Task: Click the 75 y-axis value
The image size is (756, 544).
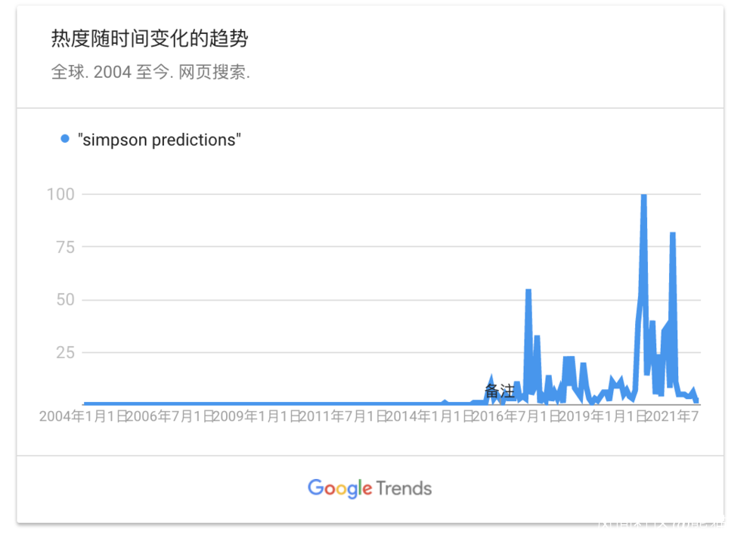Action: 65,247
